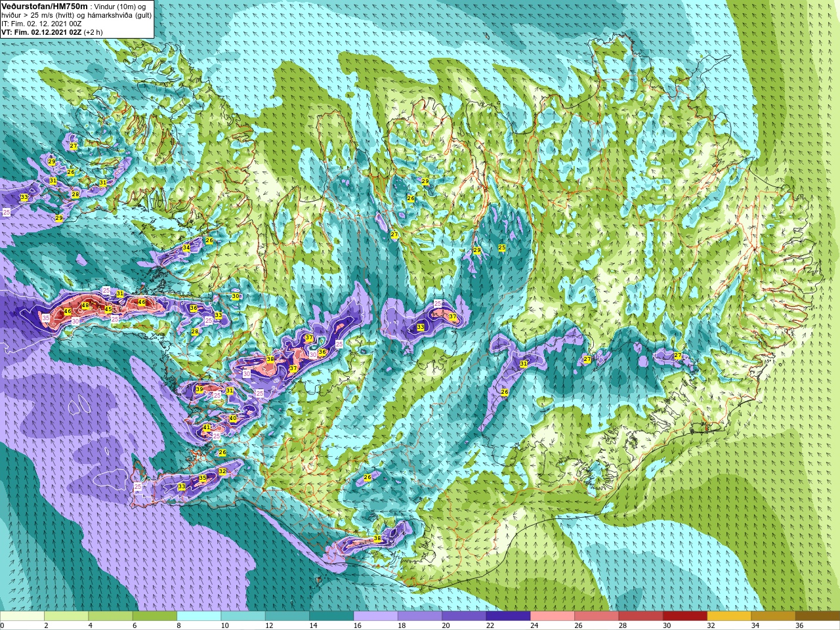
Task: Pick the 26–28 m/s salmon legend swatch
Action: [597, 616]
